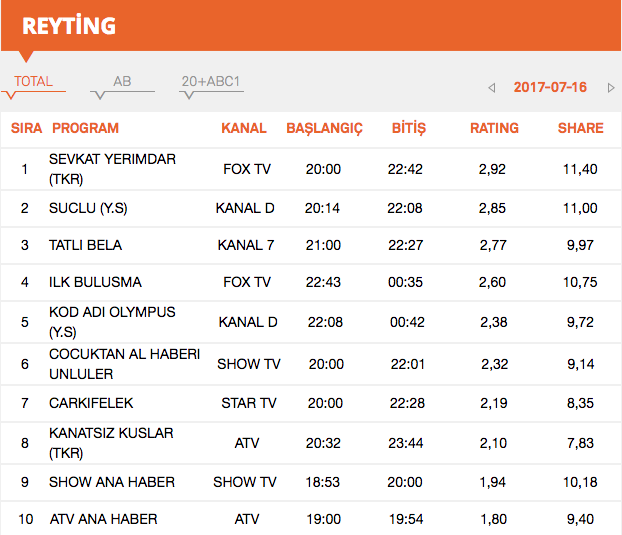Click the CARKIFELEK program row

[91, 403]
